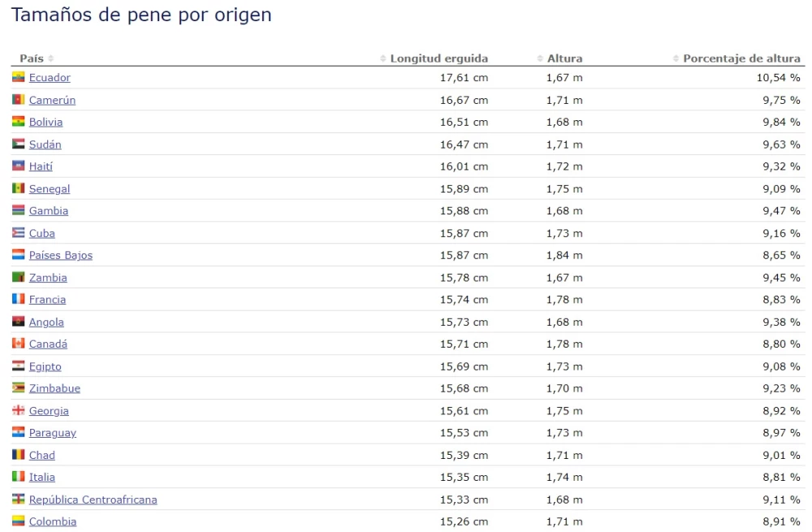Select the Zambia flag icon
The width and height of the screenshot is (812, 532).
coord(18,277)
